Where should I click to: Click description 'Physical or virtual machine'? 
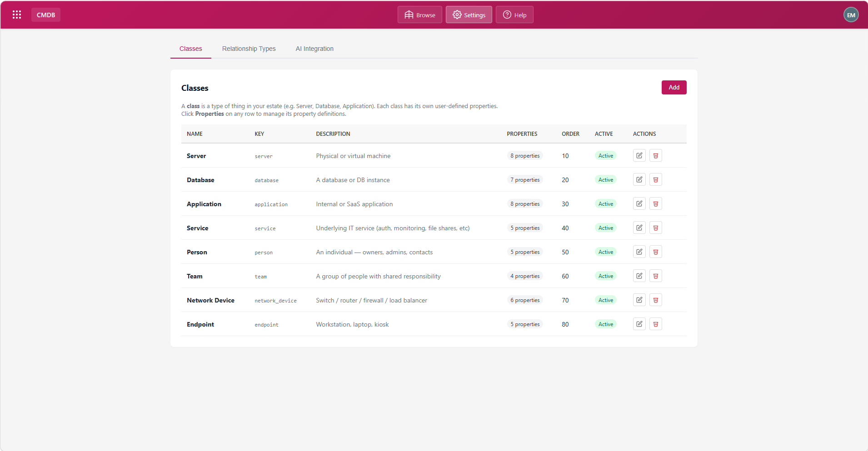[x=353, y=156]
